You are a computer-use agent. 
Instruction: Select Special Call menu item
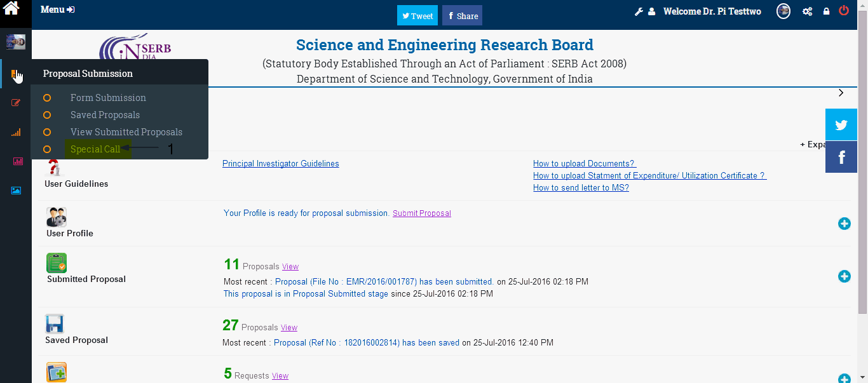point(95,149)
